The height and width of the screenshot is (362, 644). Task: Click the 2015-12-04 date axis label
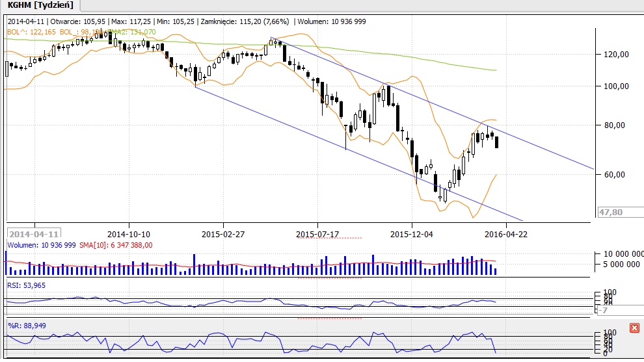[x=412, y=234]
